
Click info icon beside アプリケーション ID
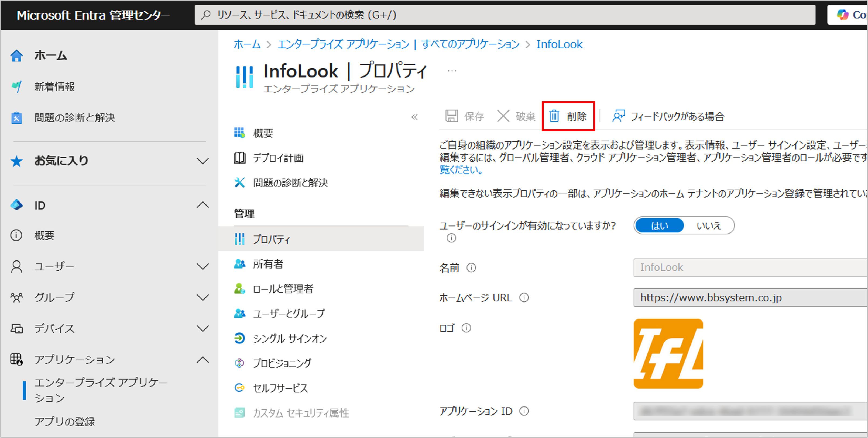coord(524,411)
